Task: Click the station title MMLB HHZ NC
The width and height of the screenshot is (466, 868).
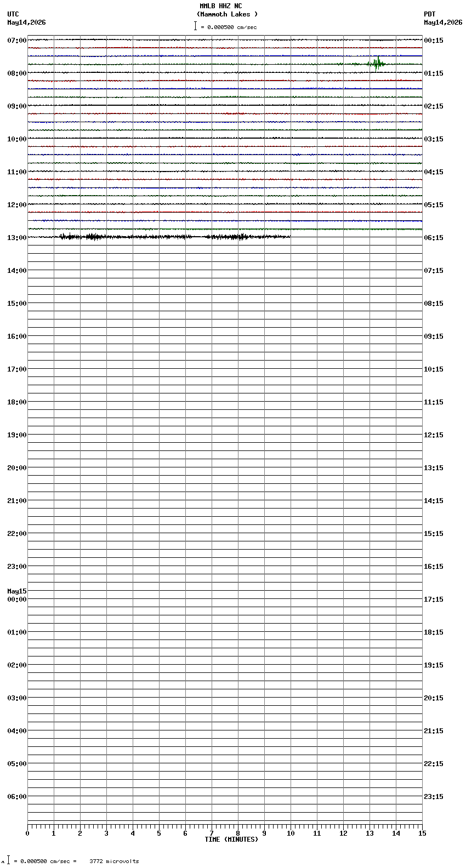Action: [x=220, y=6]
